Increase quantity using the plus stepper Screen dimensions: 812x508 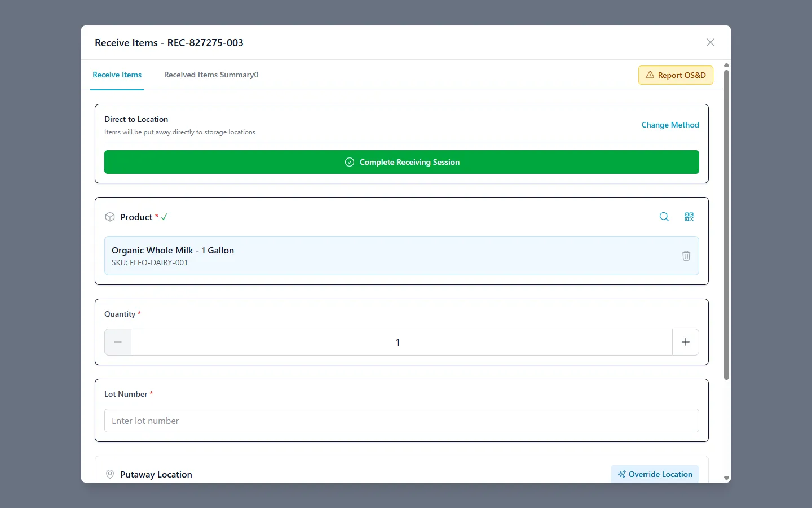686,342
